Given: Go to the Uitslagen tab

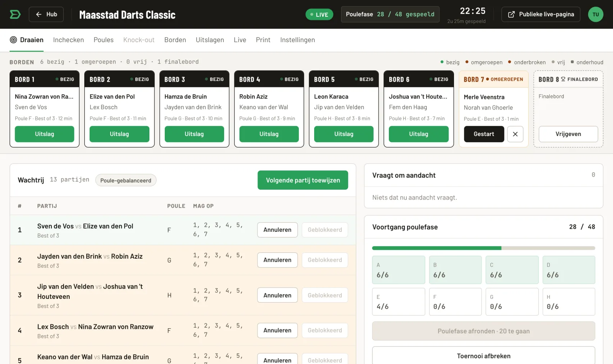Looking at the screenshot, I should click(210, 40).
